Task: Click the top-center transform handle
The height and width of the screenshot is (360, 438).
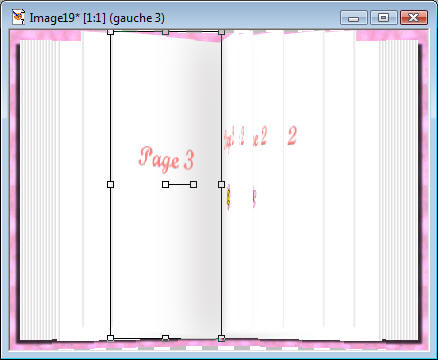Action: coord(165,32)
